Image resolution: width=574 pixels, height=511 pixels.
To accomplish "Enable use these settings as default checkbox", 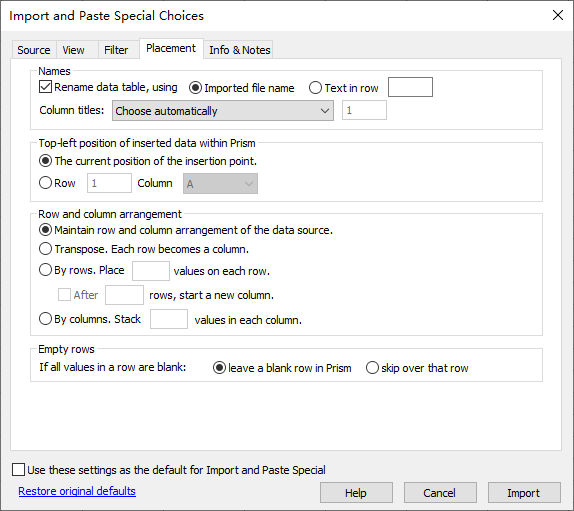I will click(x=18, y=470).
